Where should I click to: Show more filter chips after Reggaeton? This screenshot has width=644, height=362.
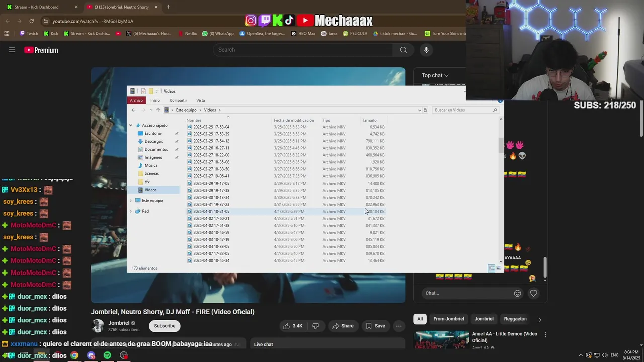coord(540,319)
